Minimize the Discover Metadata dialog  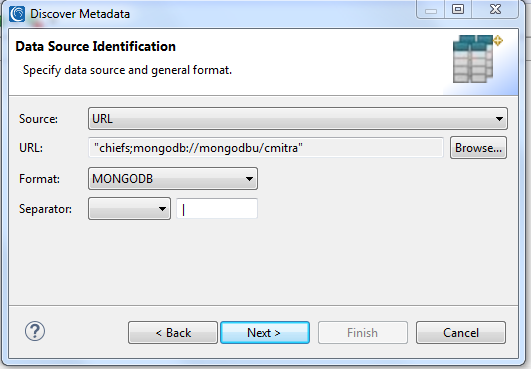pyautogui.click(x=431, y=10)
